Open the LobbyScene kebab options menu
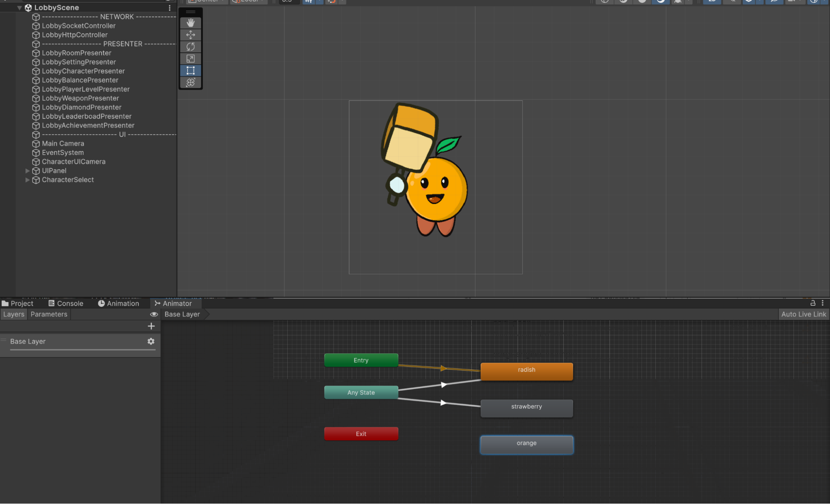The width and height of the screenshot is (830, 504). point(169,8)
